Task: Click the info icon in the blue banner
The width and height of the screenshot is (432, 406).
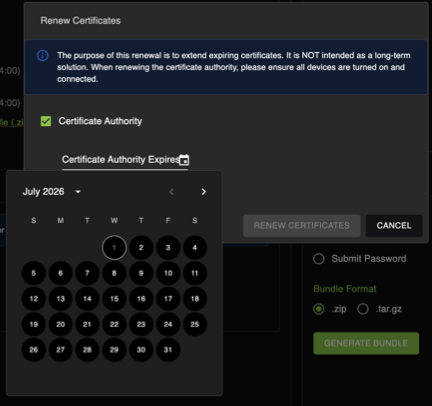Action: [x=42, y=55]
